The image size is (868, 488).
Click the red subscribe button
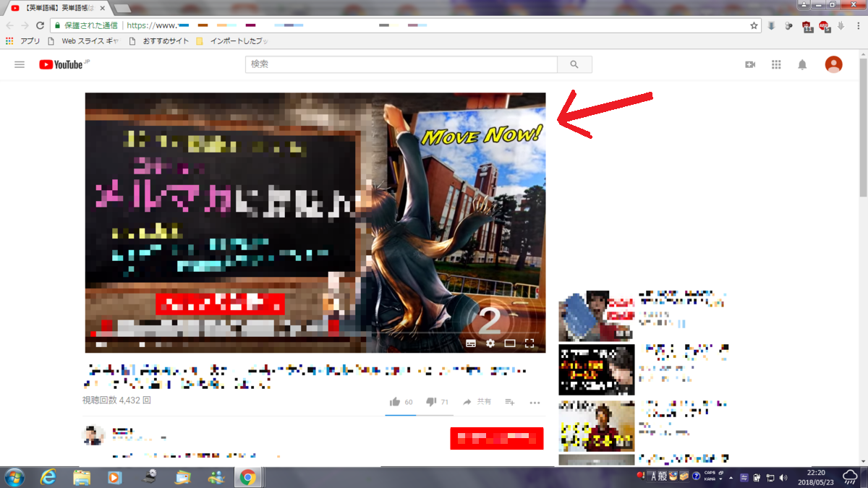pyautogui.click(x=496, y=438)
